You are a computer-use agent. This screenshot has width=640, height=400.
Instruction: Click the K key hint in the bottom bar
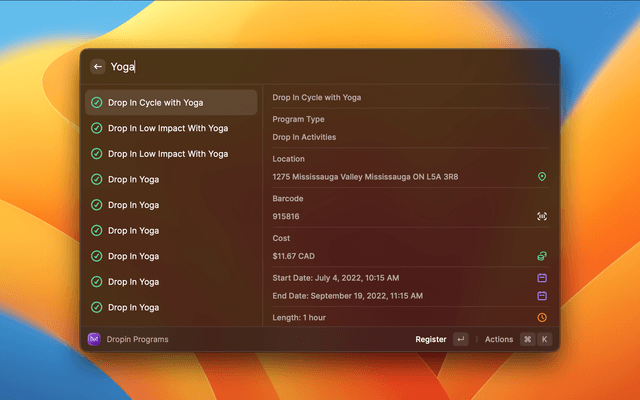(x=545, y=339)
